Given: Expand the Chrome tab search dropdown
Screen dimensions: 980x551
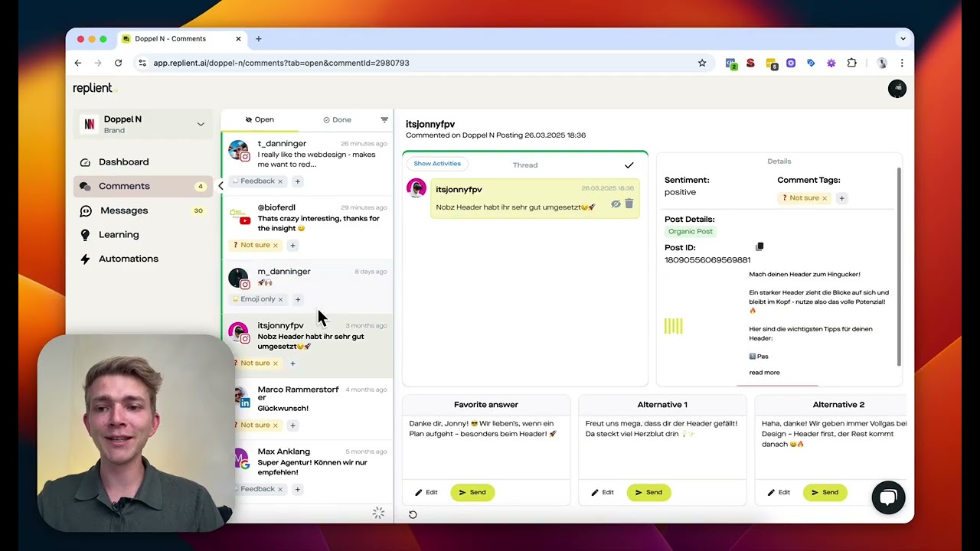Looking at the screenshot, I should click(x=903, y=39).
